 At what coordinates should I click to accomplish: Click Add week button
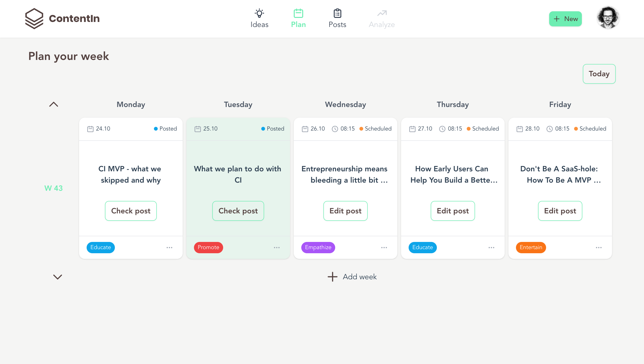(x=352, y=277)
